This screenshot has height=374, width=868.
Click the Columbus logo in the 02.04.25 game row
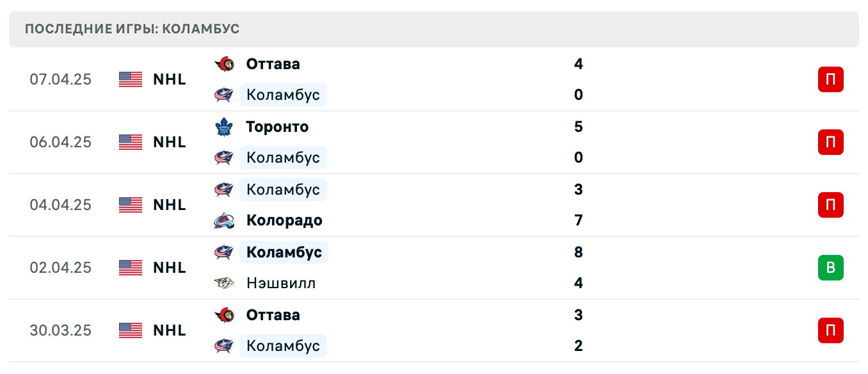pos(223,252)
